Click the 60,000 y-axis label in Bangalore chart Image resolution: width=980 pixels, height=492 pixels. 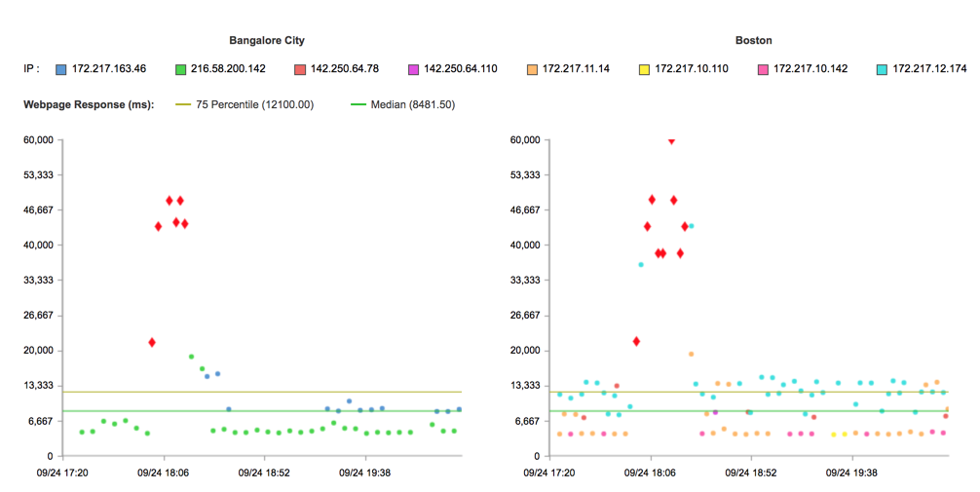click(x=39, y=140)
